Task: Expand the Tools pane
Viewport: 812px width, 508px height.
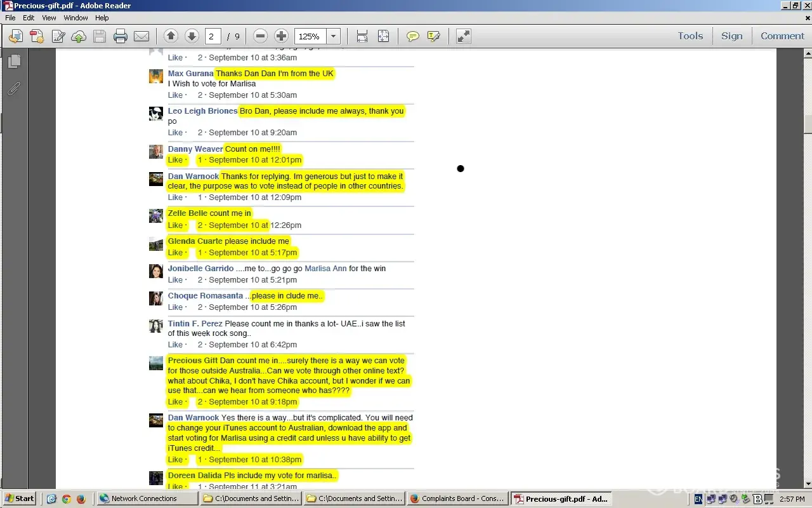Action: tap(690, 36)
